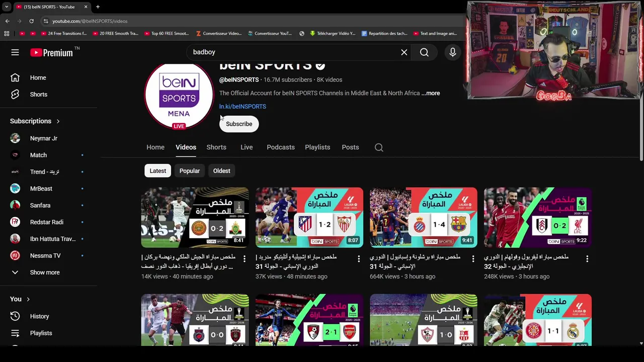Open Convertisseur Video bookmark

click(x=219, y=34)
